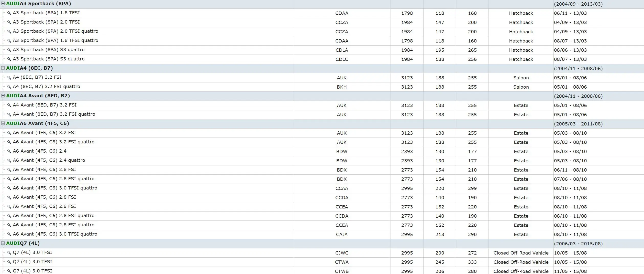The image size is (644, 274).
Task: Select the 'AUDIA3 Sportback (8PA)' group title
Action: (39, 4)
